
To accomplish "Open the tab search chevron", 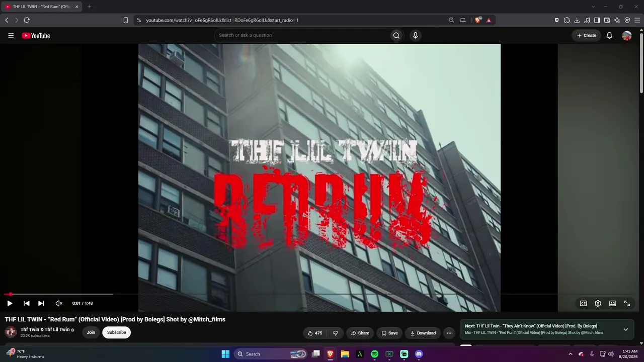I will coord(593,7).
